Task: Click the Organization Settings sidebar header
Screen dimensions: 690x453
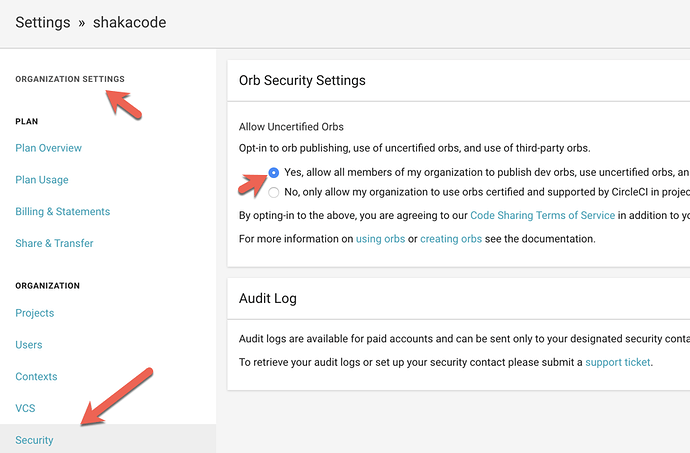Action: 70,78
